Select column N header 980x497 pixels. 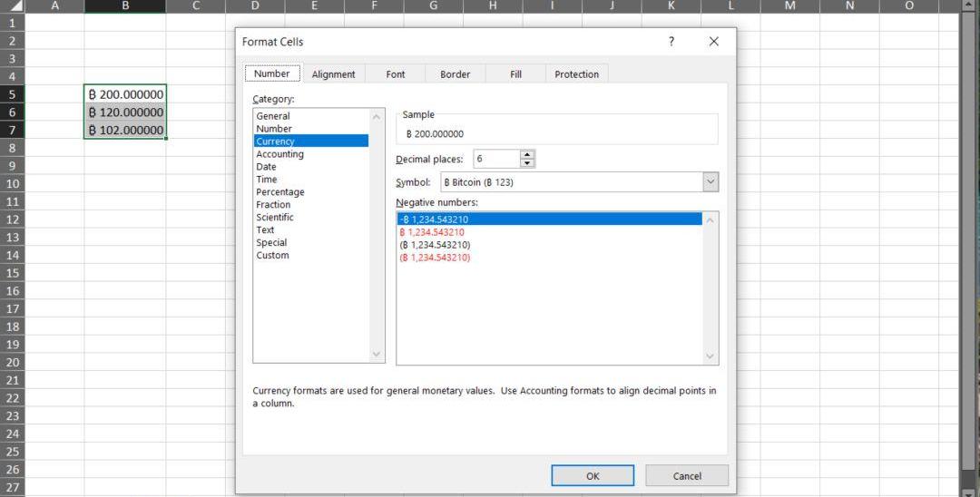[849, 6]
